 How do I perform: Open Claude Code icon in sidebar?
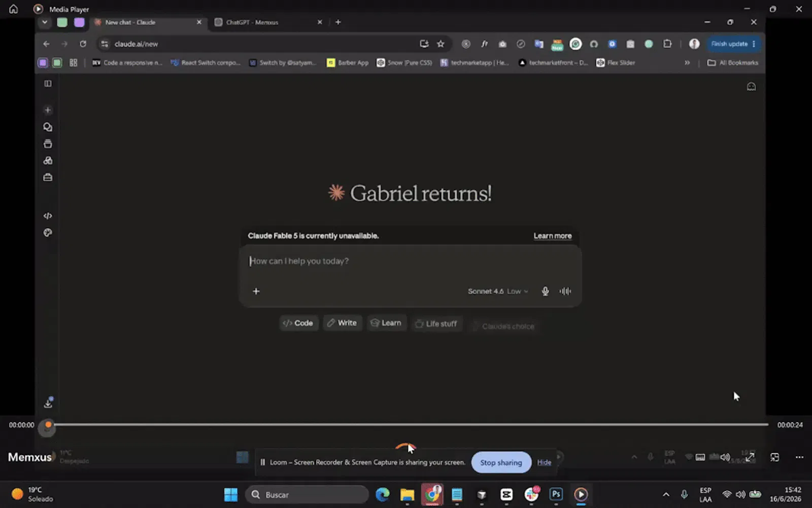click(48, 216)
